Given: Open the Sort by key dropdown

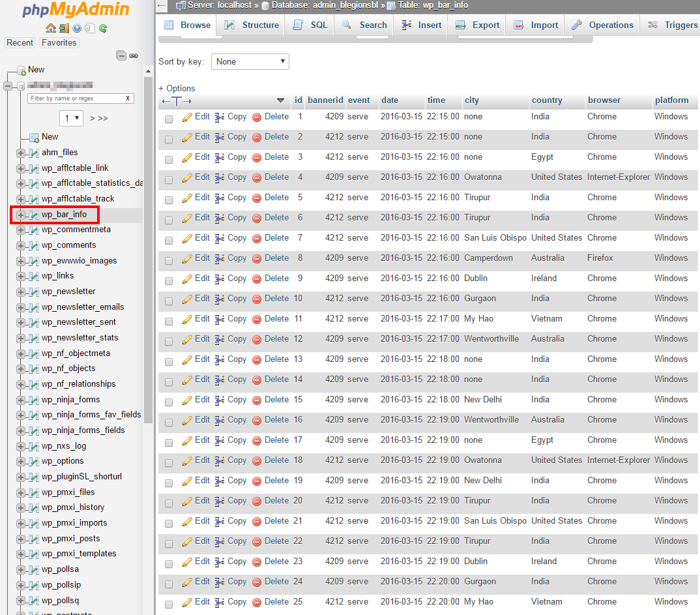Looking at the screenshot, I should 250,61.
